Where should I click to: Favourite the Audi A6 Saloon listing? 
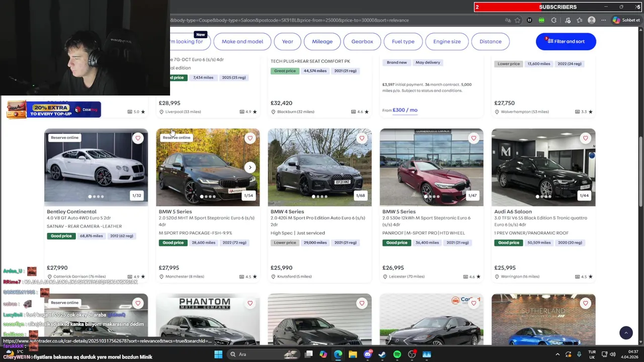pyautogui.click(x=585, y=138)
